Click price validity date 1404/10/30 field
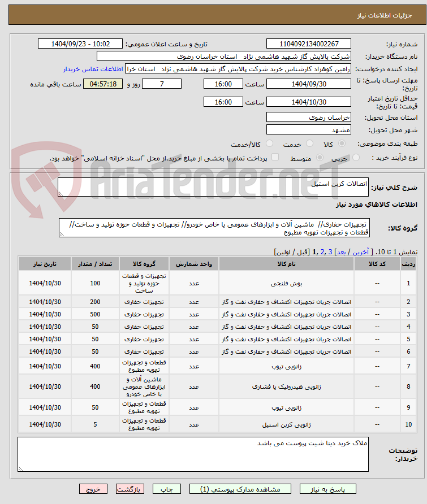Viewport: 427px width, 504px height. tap(309, 102)
